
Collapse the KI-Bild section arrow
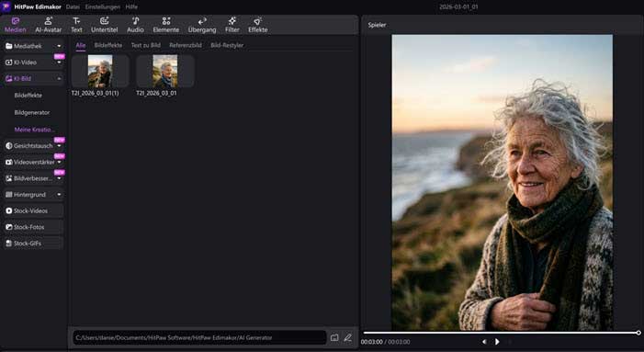point(59,78)
